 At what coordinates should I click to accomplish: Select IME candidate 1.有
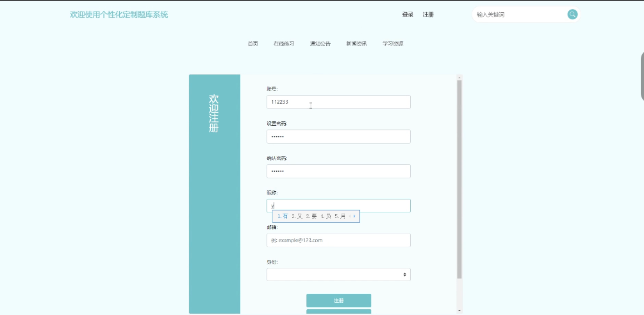(x=283, y=216)
